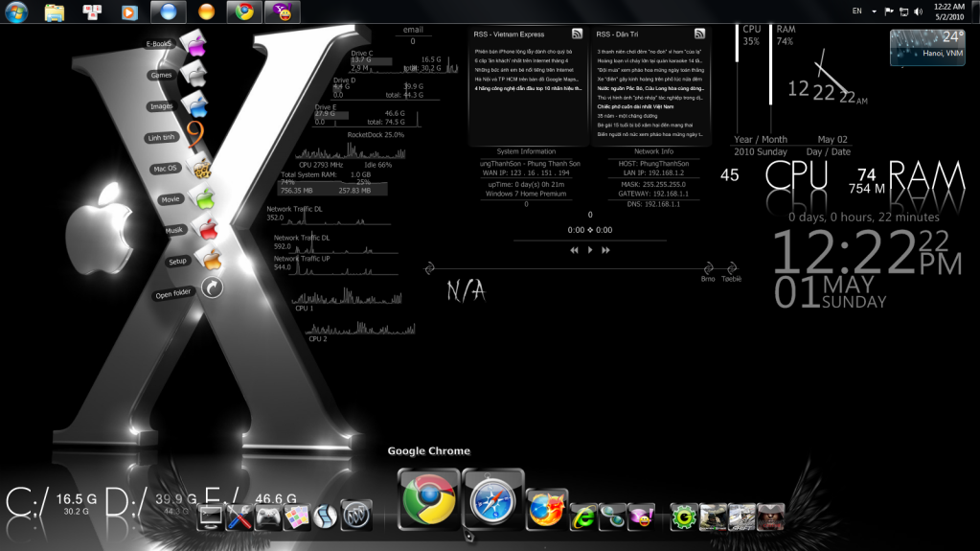Click the Games label button
980x551 pixels.
coord(161,75)
